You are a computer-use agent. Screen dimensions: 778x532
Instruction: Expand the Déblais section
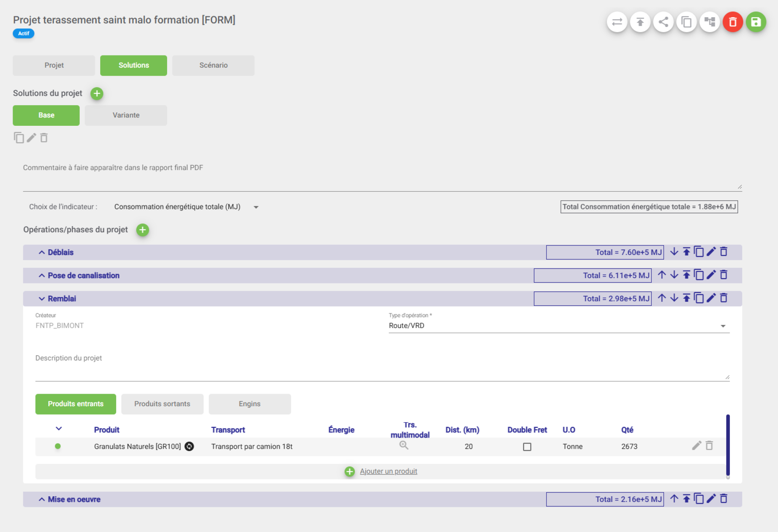click(x=42, y=253)
